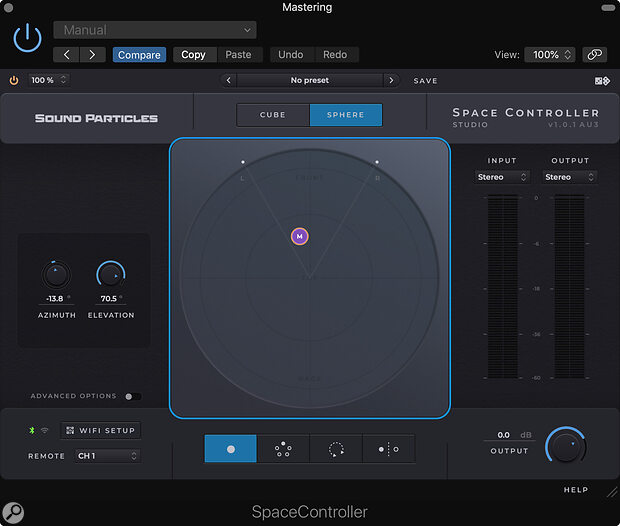Click the Azimuth knob

tap(56, 275)
